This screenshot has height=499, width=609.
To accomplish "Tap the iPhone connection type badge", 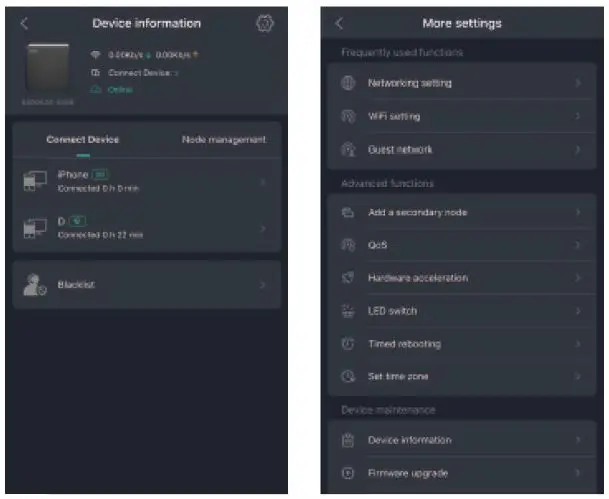I will pyautogui.click(x=101, y=175).
